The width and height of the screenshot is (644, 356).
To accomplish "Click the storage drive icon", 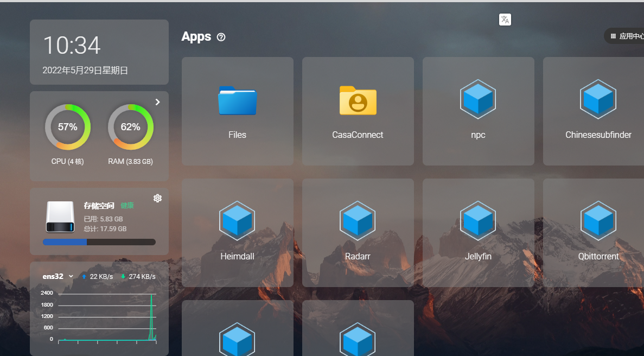I will tap(60, 217).
